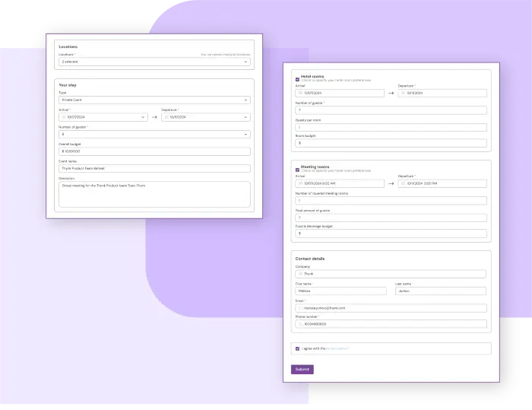This screenshot has width=532, height=410.
Task: Click the Room budget field
Action: pyautogui.click(x=391, y=143)
